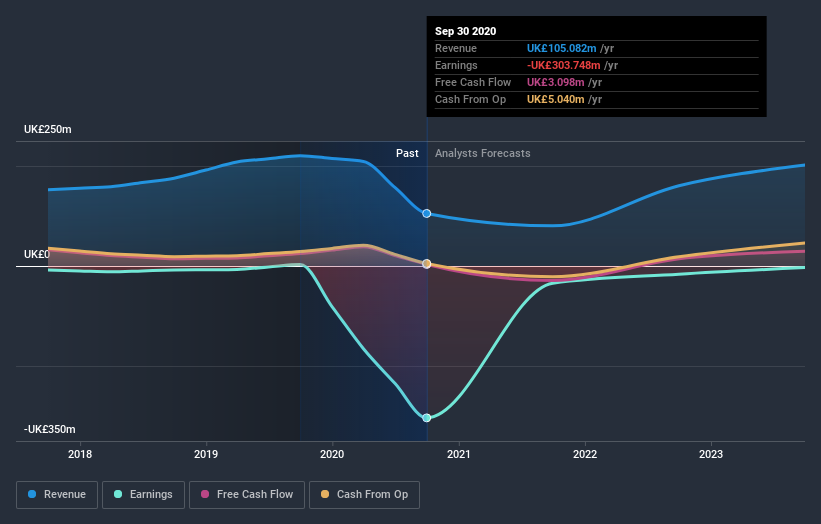Image resolution: width=821 pixels, height=524 pixels.
Task: Click the teal Earnings legend dot
Action: coord(118,494)
